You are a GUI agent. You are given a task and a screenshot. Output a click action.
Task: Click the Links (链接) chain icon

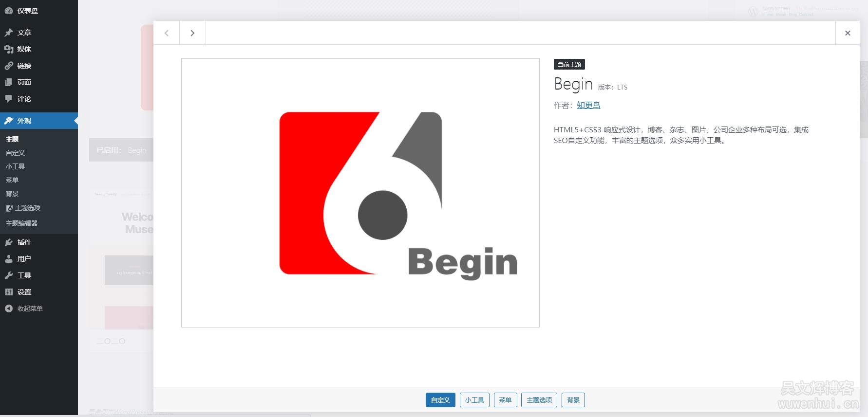(x=9, y=66)
